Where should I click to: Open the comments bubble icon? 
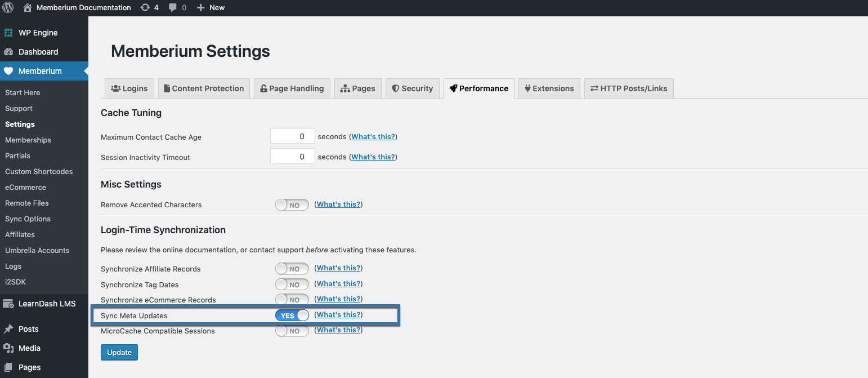pos(173,7)
